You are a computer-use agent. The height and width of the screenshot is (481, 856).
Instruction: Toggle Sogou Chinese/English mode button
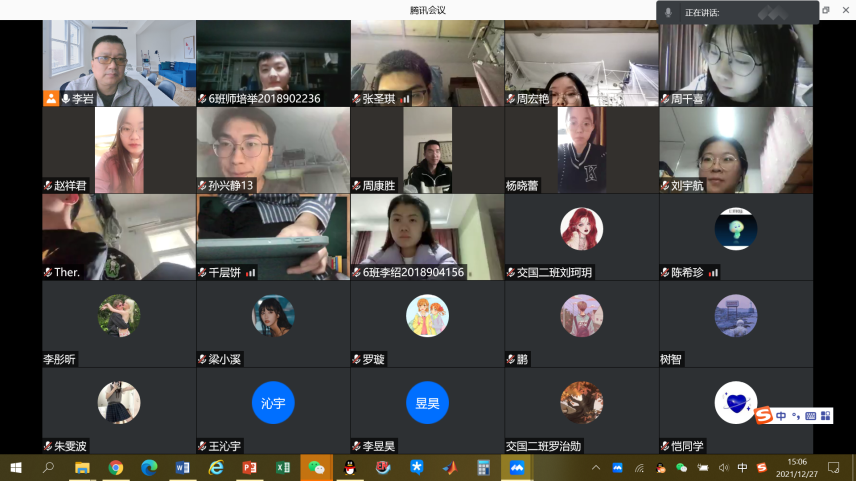(x=781, y=415)
